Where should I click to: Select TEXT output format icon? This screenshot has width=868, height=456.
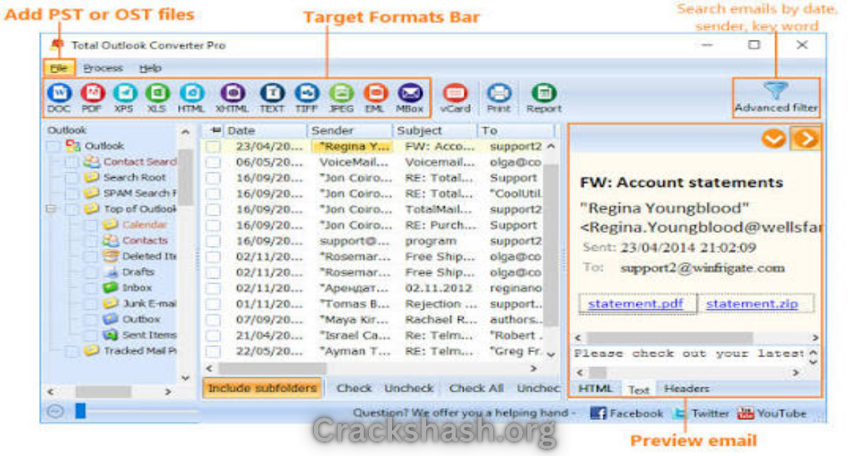coord(272,93)
